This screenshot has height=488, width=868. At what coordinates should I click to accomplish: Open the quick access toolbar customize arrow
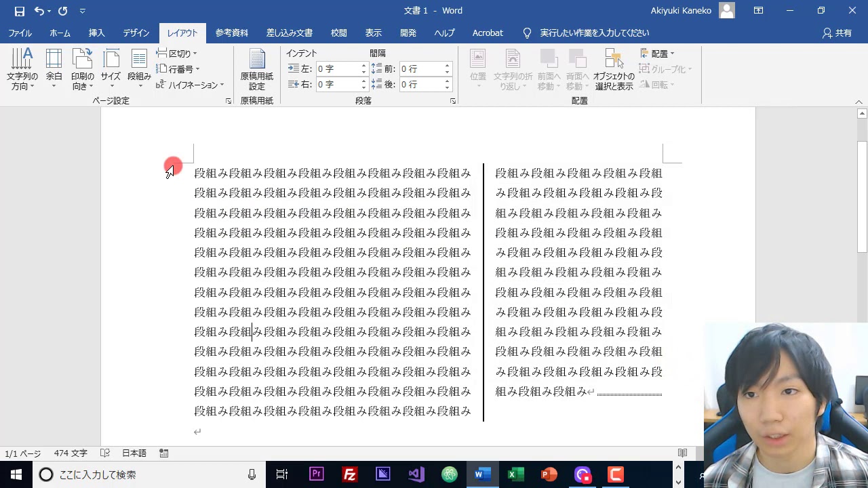82,11
